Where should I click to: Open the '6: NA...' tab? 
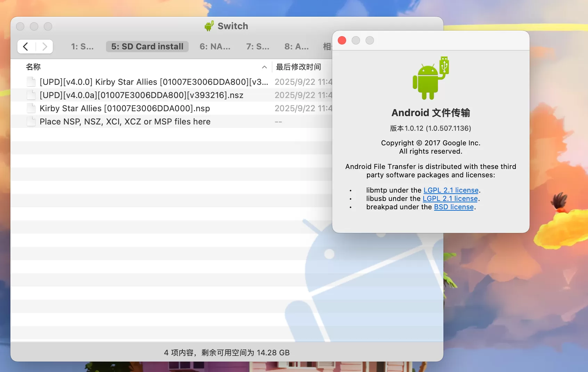[215, 46]
